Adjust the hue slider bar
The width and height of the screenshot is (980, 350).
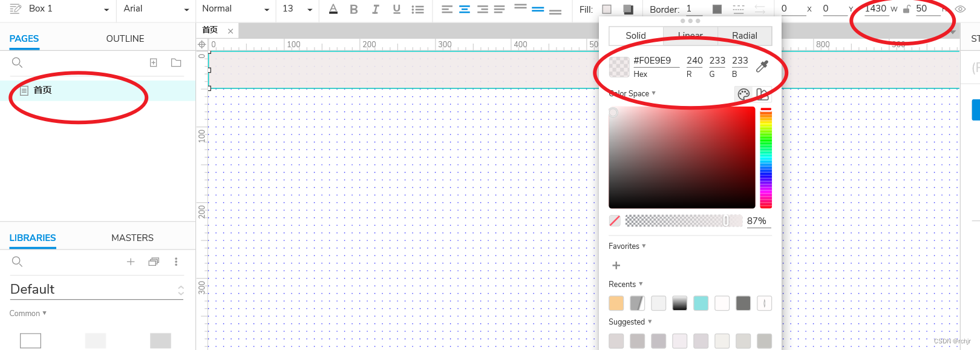766,157
